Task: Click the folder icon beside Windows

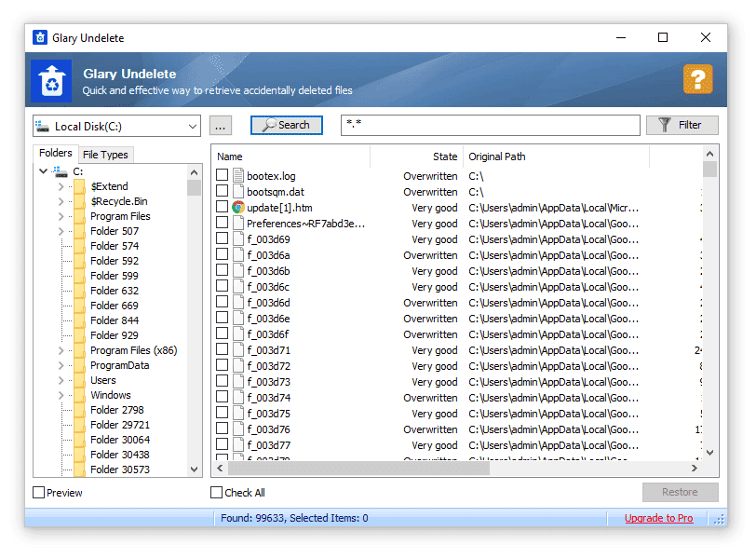Action: 79,395
